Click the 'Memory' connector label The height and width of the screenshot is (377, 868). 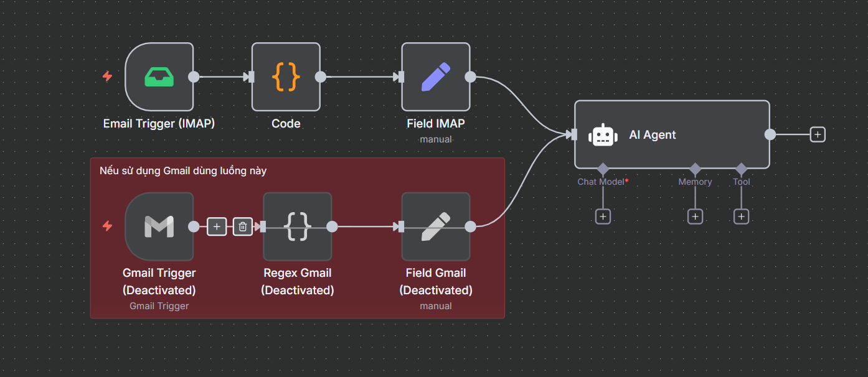(695, 182)
